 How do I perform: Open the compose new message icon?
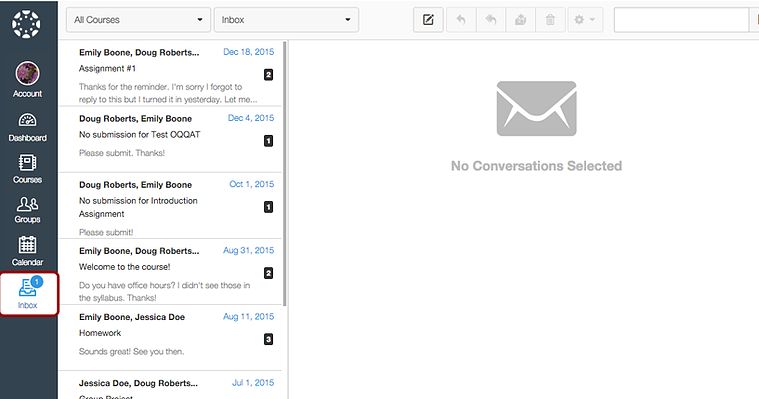(x=428, y=20)
